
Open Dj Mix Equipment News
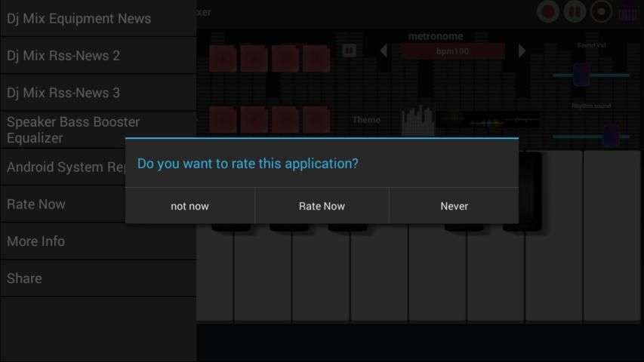(x=79, y=18)
